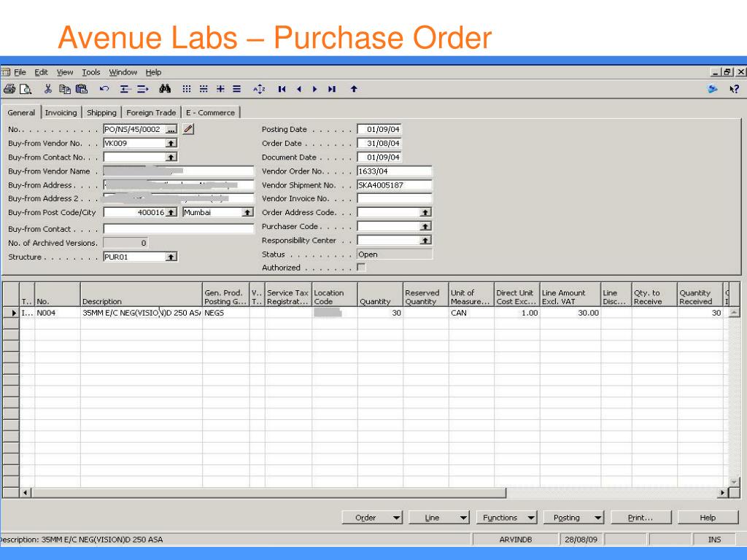Screen dimensions: 747x560
Task: Click the right-arrow lines icon before binoculars
Action: click(x=142, y=89)
